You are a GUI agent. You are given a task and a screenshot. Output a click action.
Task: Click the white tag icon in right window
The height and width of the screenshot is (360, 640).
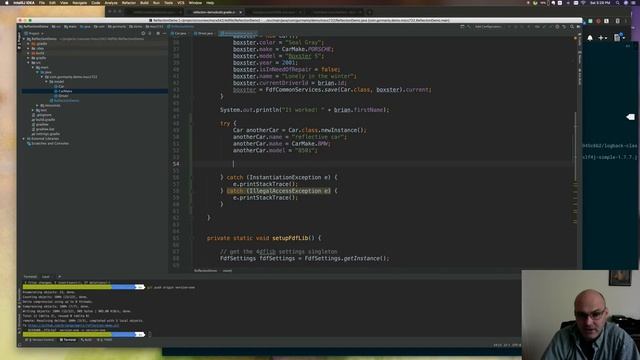[x=630, y=117]
